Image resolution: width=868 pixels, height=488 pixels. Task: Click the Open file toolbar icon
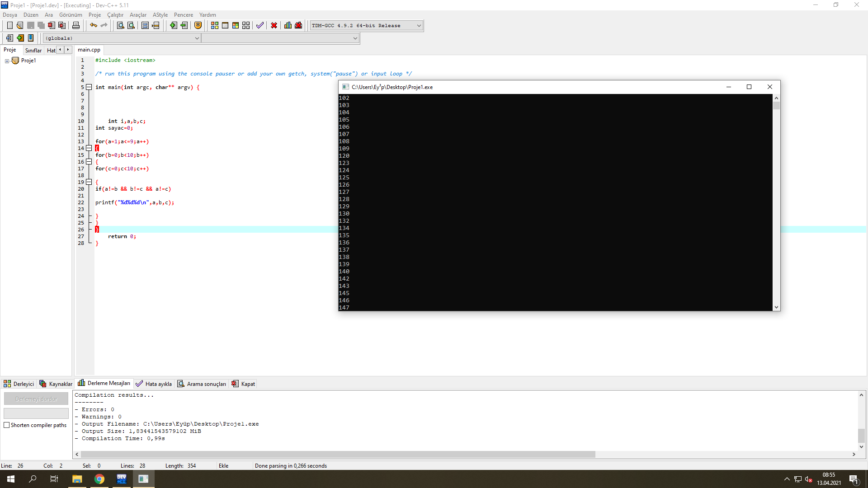[20, 26]
